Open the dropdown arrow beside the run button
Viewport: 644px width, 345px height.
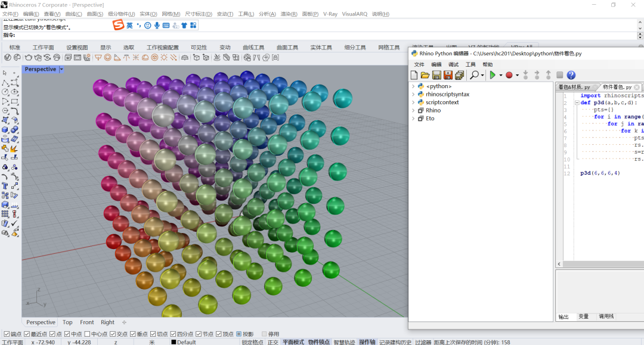pos(501,76)
